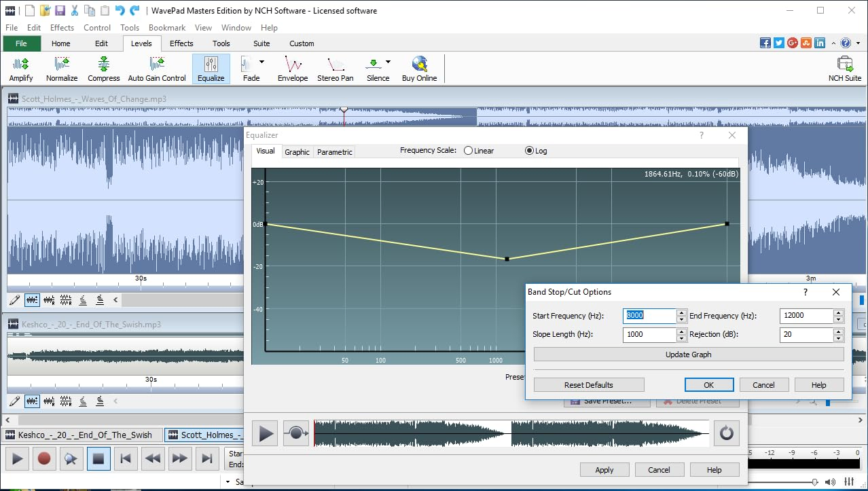Screen dimensions: 868x491
Task: Open the Bookmark menu
Action: point(166,27)
